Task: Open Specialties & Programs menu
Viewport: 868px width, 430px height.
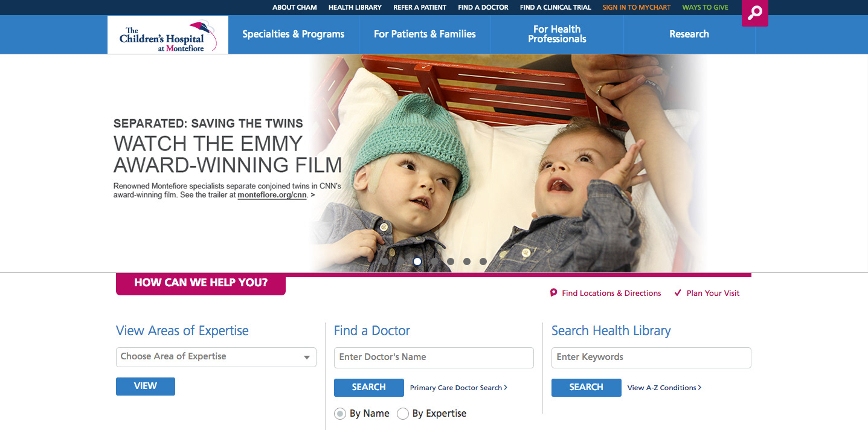Action: (294, 34)
